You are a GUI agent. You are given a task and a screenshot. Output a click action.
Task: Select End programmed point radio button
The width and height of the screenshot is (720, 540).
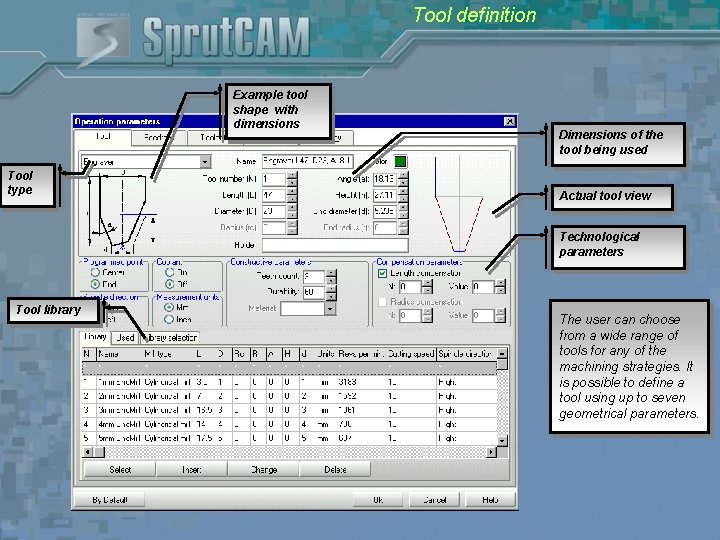(x=95, y=284)
